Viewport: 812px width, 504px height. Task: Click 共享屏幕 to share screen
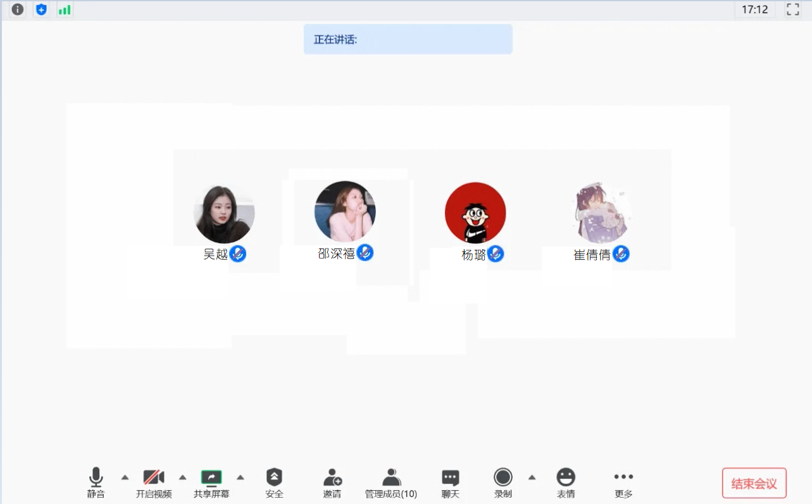click(x=211, y=483)
